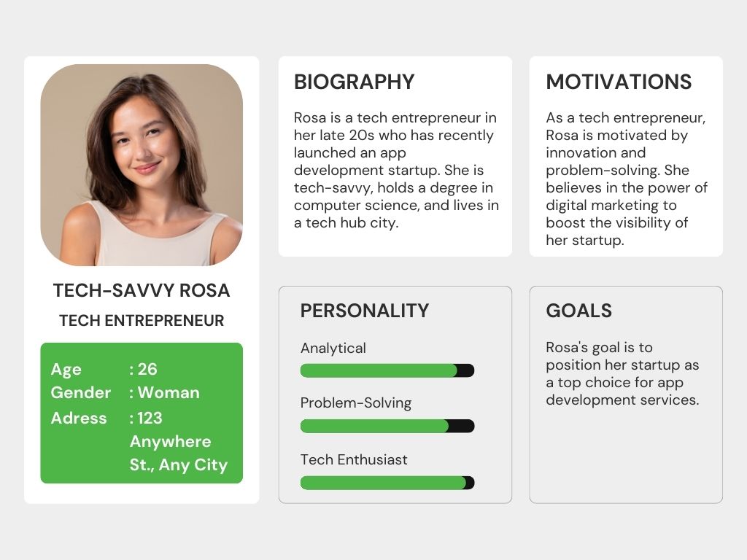Click the TECH-SAVVY ROSA name heading

tap(142, 290)
